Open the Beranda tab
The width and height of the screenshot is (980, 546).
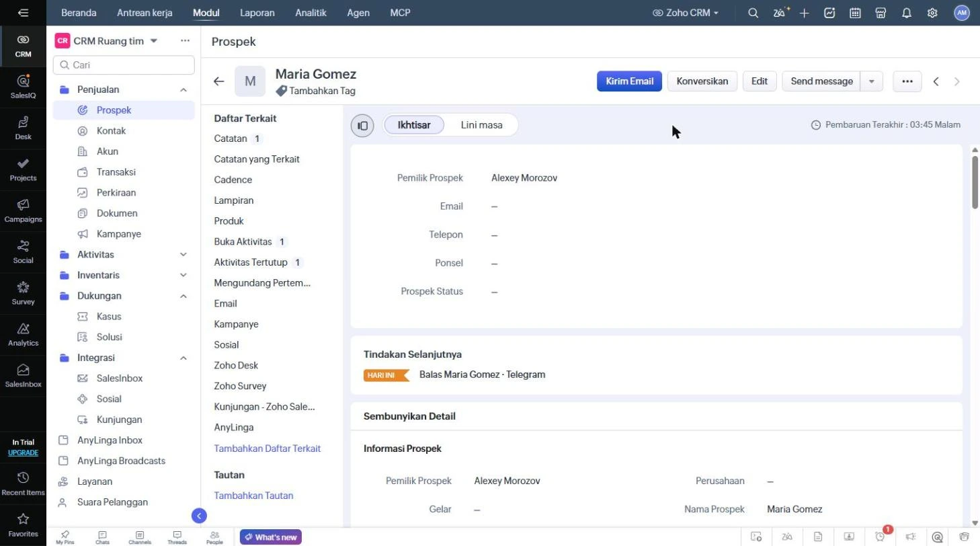click(x=79, y=13)
